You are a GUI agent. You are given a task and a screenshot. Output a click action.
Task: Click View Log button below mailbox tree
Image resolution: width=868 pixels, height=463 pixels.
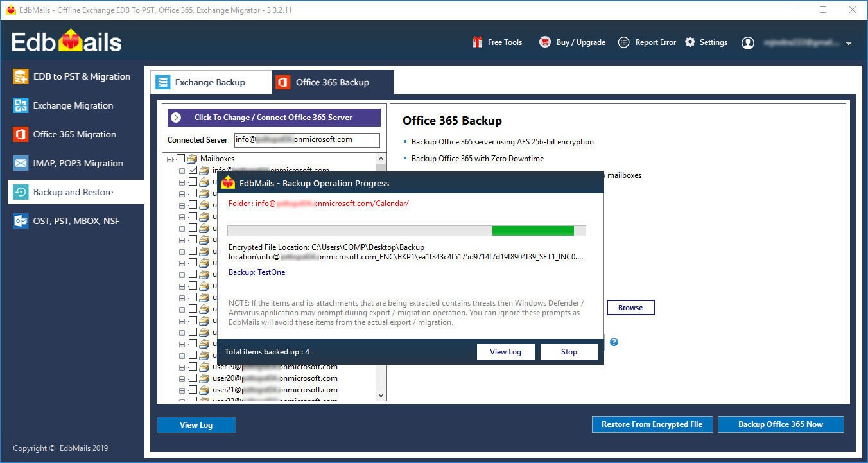click(x=196, y=424)
